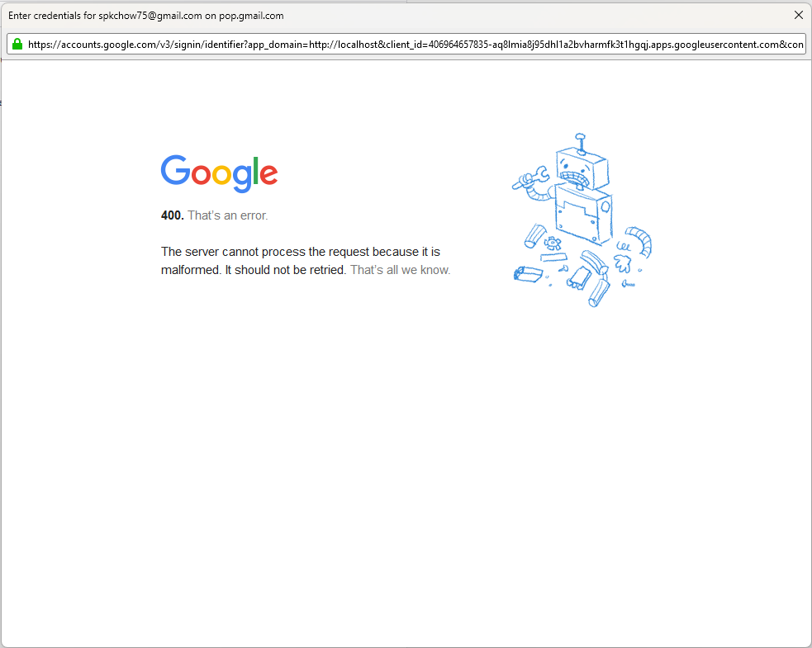
Task: Click the broken robot's head
Action: point(582,168)
